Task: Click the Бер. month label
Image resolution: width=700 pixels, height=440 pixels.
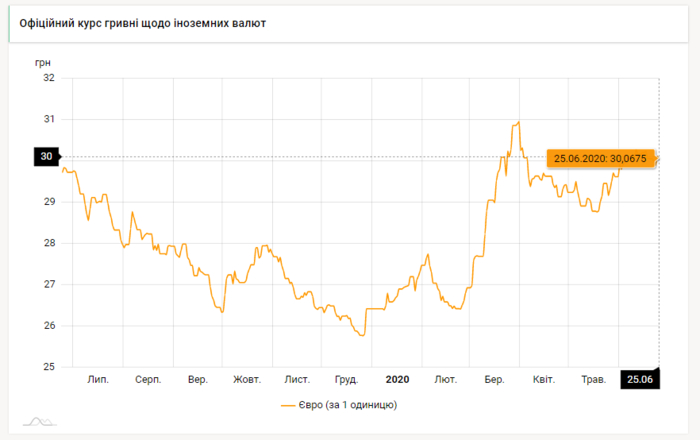Action: (494, 379)
